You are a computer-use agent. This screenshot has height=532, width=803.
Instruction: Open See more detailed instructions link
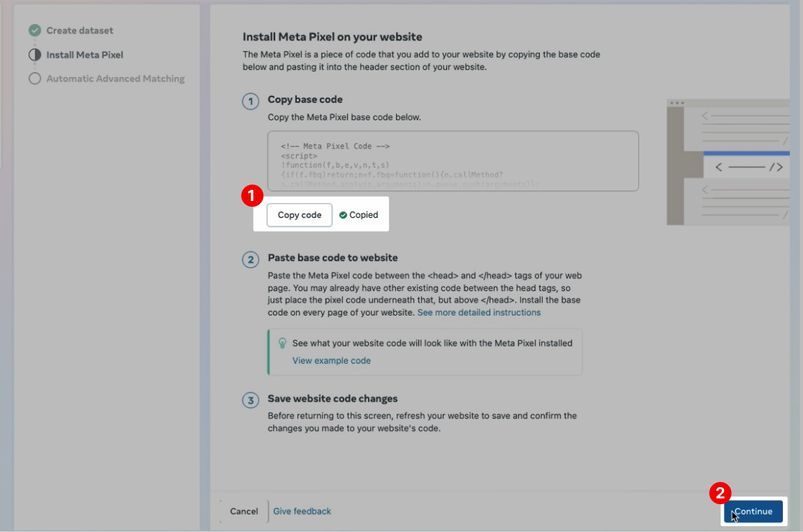(x=479, y=312)
